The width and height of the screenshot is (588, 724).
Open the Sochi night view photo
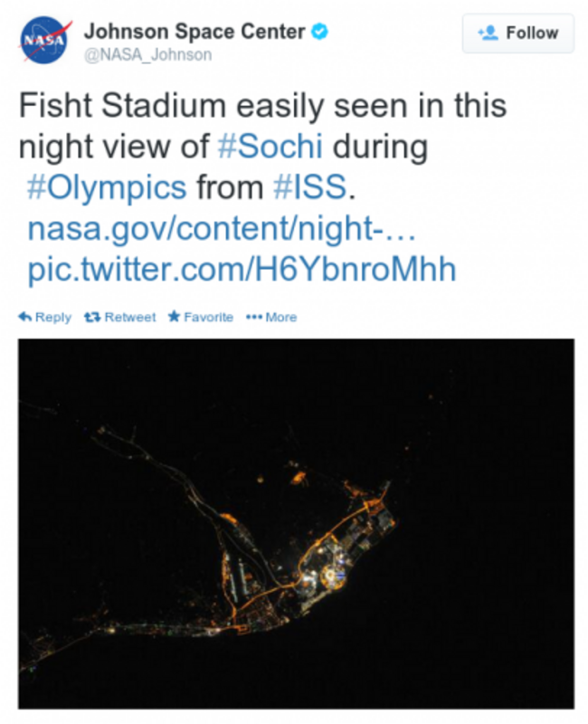tap(297, 524)
